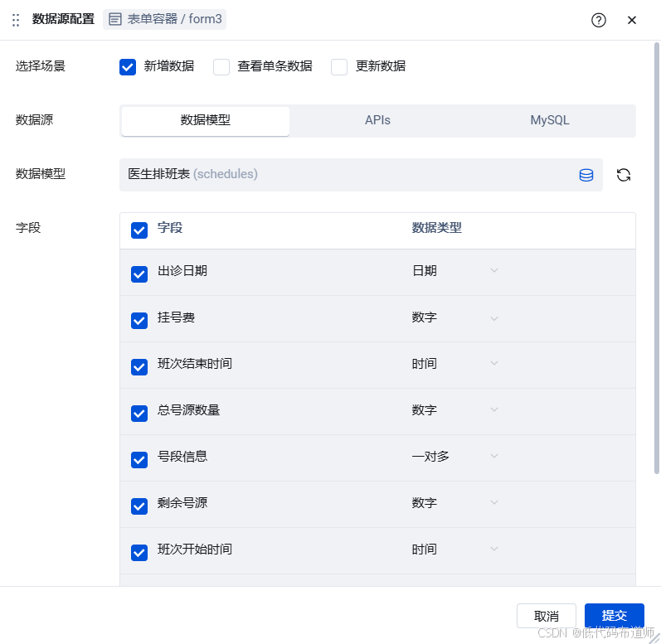Toggle the select-all 字段 header checkbox
Image resolution: width=661 pixels, height=644 pixels.
coord(139,230)
